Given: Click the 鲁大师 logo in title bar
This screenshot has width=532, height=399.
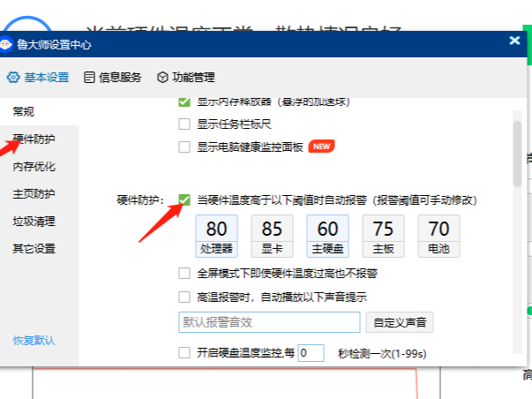Looking at the screenshot, I should 5,44.
